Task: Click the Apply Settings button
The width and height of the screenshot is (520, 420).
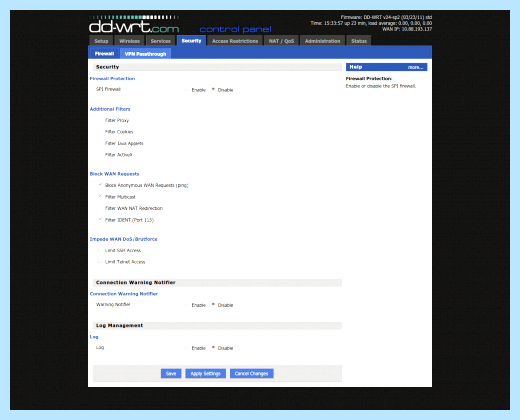Action: 205,373
